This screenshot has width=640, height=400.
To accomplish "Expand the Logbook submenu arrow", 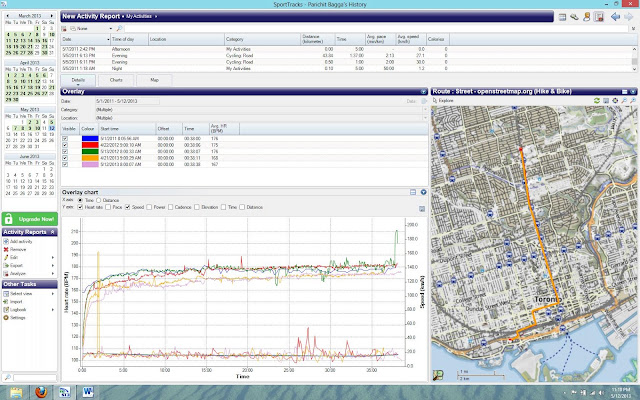I will click(x=53, y=310).
